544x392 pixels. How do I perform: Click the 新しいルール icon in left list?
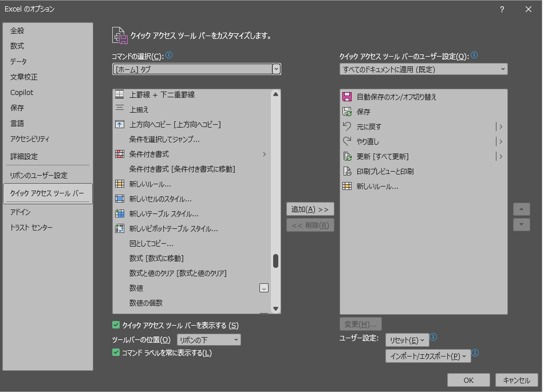(119, 184)
